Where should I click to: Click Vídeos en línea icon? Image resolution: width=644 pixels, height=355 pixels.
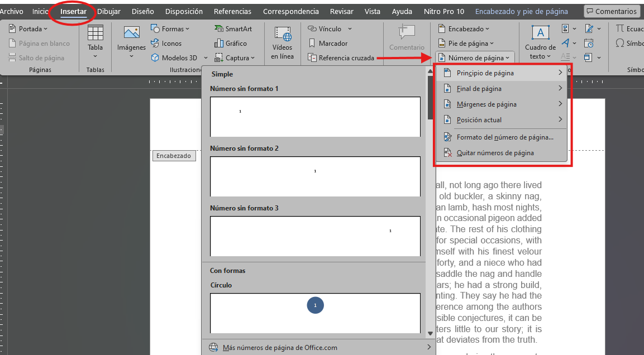click(x=283, y=33)
